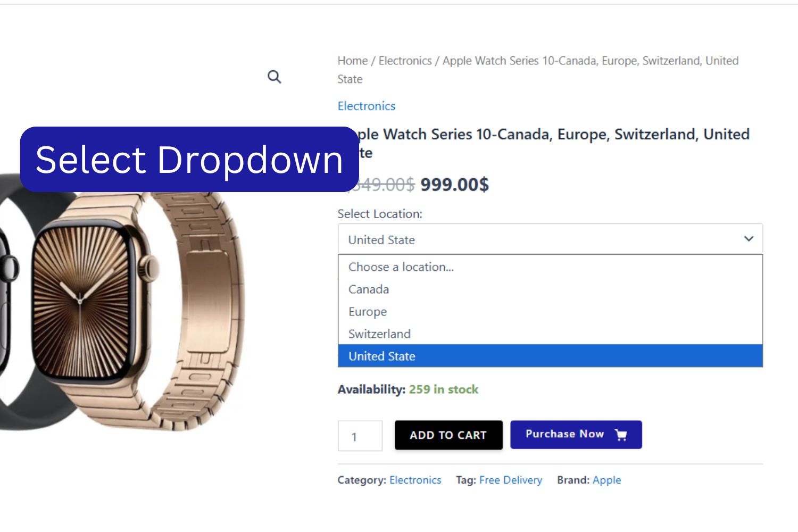Click the quantity input field
The height and width of the screenshot is (532, 798).
(360, 436)
